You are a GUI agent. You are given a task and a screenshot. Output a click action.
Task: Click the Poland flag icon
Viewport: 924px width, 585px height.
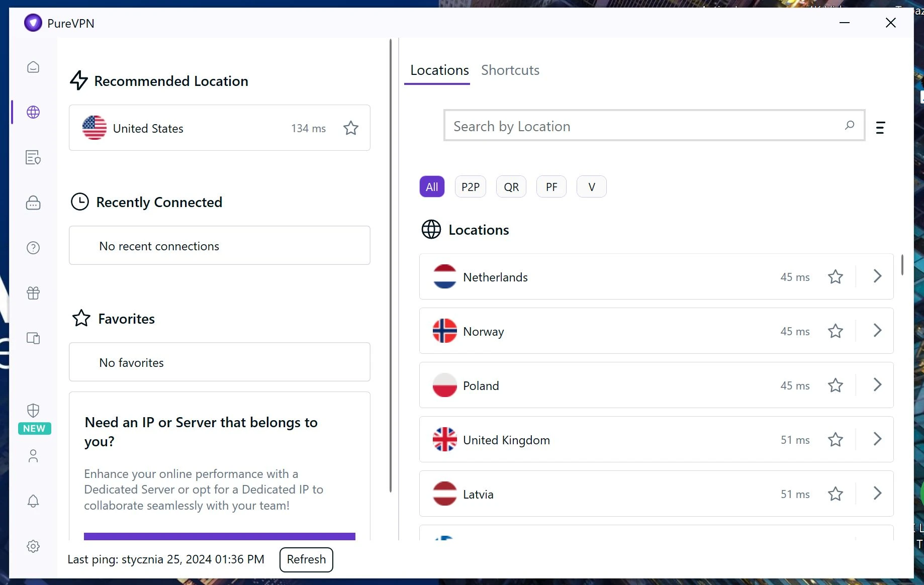(445, 385)
